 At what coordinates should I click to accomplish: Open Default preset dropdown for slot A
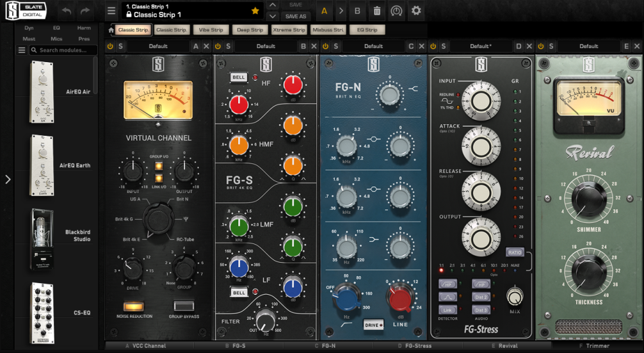(x=158, y=46)
